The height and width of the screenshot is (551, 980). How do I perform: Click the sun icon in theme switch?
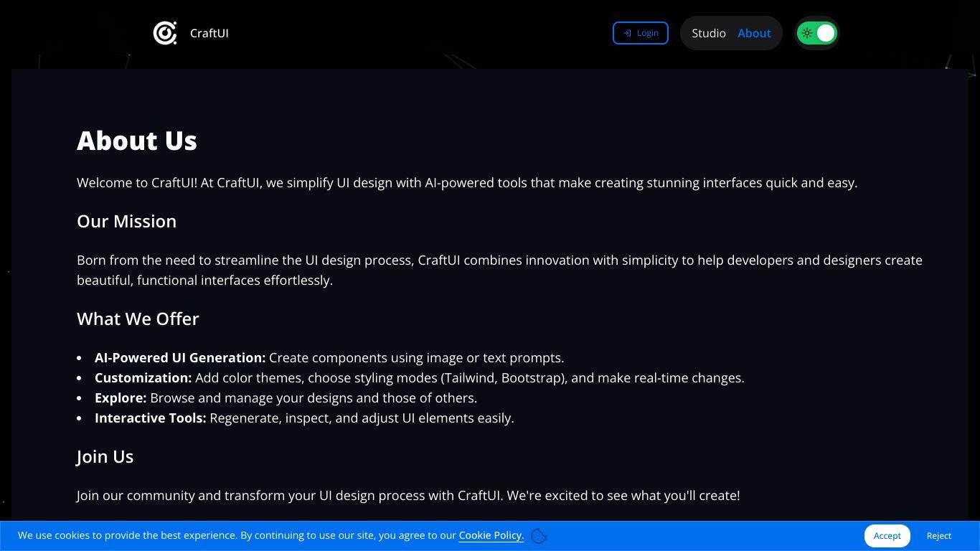point(807,33)
